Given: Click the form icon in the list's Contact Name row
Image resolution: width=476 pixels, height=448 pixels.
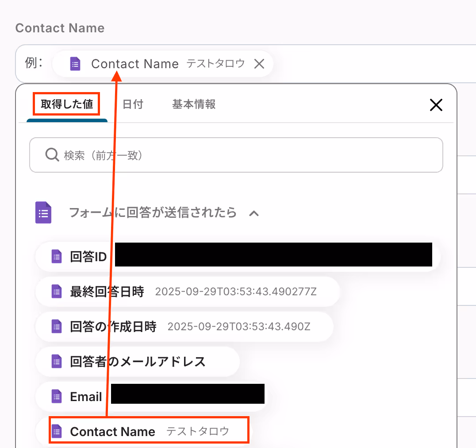Looking at the screenshot, I should click(57, 431).
